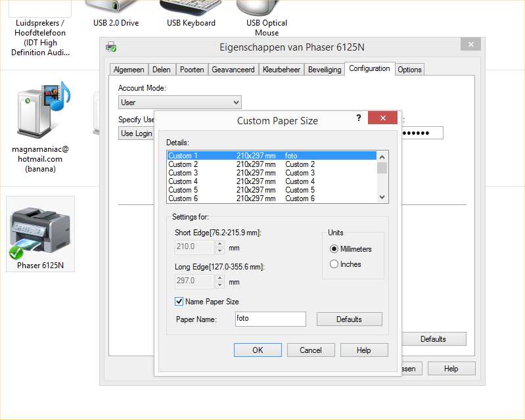This screenshot has width=525, height=420.
Task: Click the Paper Name input field
Action: (x=271, y=319)
